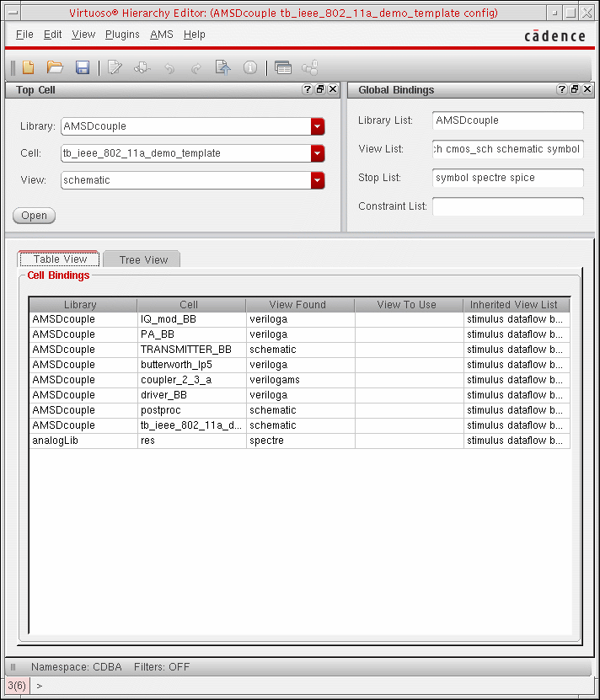Expand the Cell dropdown arrow
The image size is (600, 700).
318,153
